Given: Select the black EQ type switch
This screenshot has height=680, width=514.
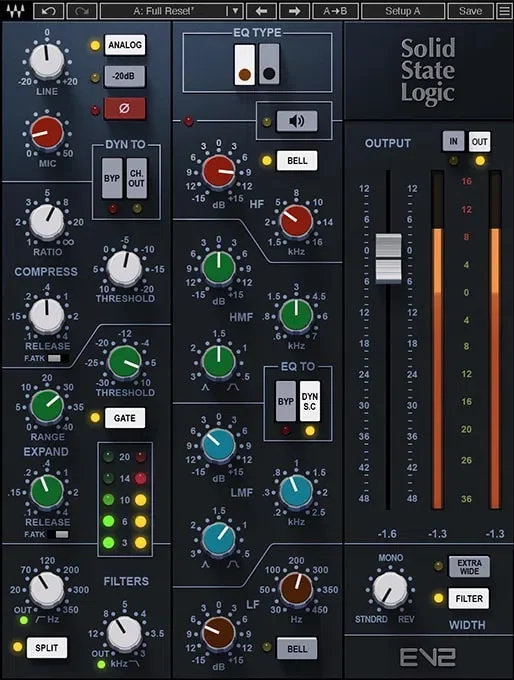Looking at the screenshot, I should pyautogui.click(x=269, y=64).
